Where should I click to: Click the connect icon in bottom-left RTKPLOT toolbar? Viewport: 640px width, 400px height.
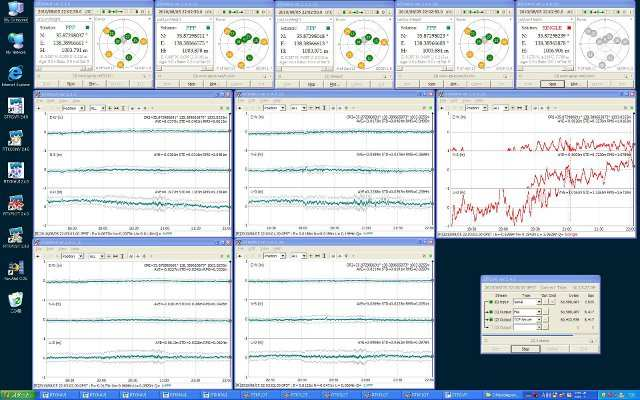38,256
